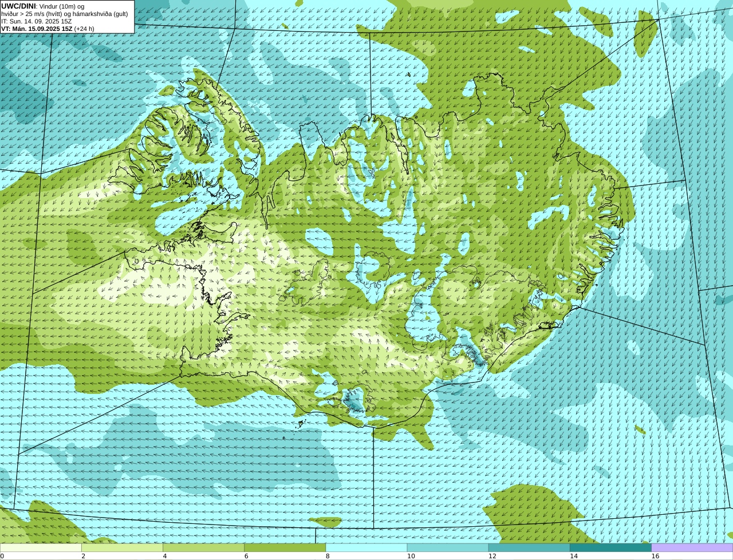Click the scale label '0'
Screen dimensions: 733x560
click(2, 556)
